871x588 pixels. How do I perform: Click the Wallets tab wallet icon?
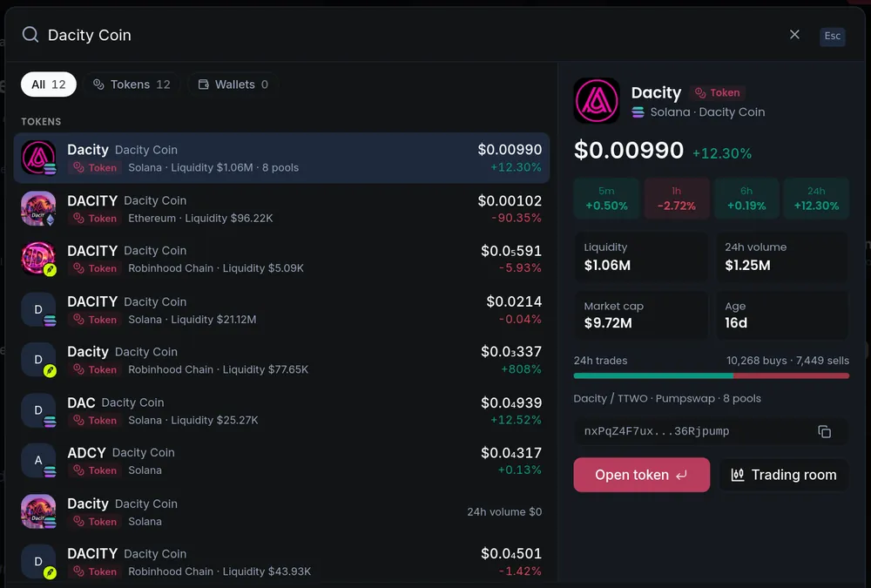click(x=204, y=84)
